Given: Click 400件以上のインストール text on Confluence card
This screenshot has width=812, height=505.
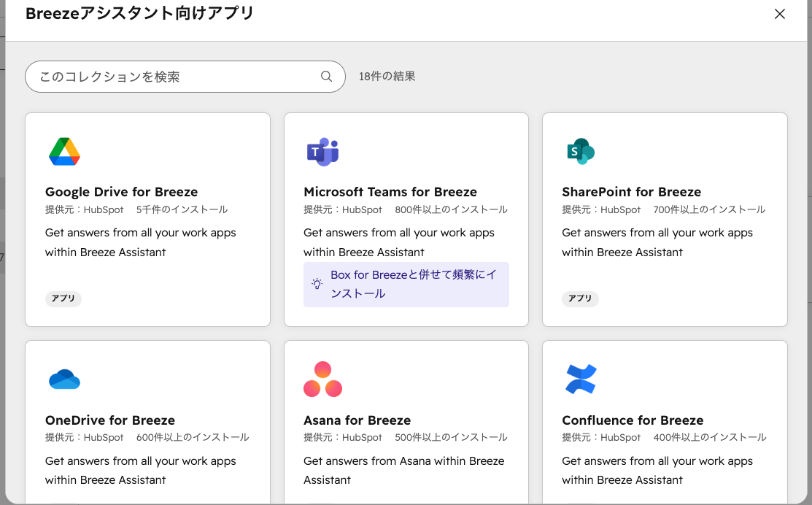Looking at the screenshot, I should click(x=709, y=438).
